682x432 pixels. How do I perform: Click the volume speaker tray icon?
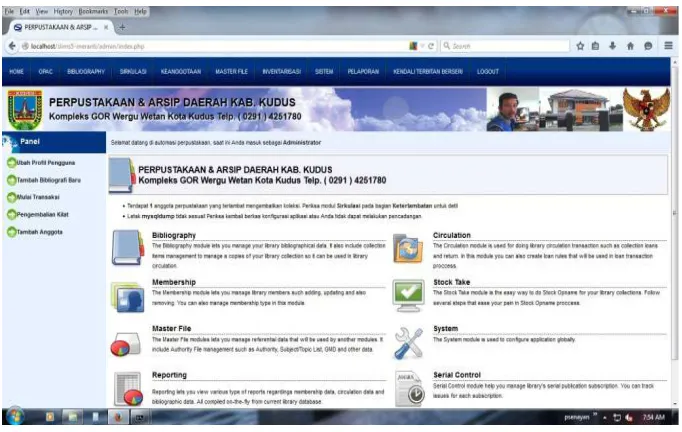click(629, 418)
